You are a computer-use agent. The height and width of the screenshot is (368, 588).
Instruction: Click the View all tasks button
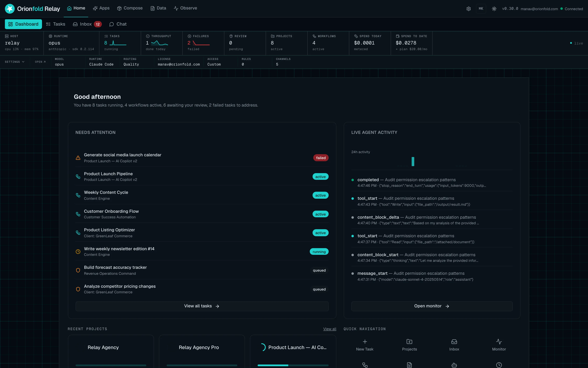click(202, 306)
